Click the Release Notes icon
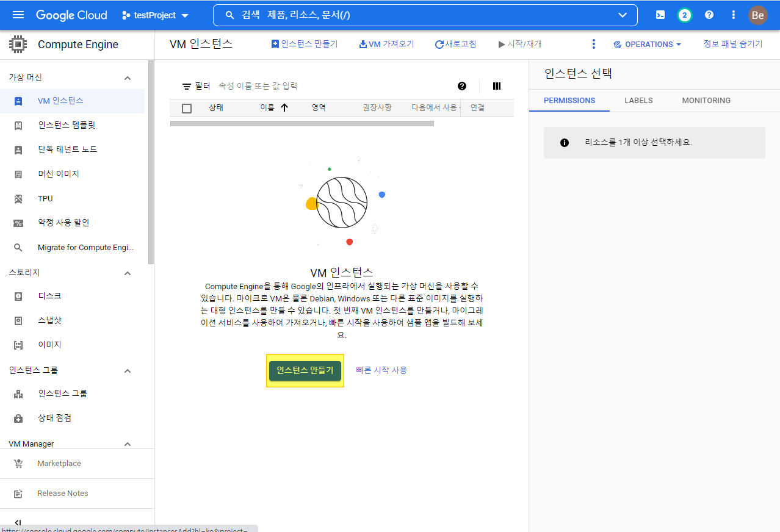The image size is (780, 532). pyautogui.click(x=18, y=494)
